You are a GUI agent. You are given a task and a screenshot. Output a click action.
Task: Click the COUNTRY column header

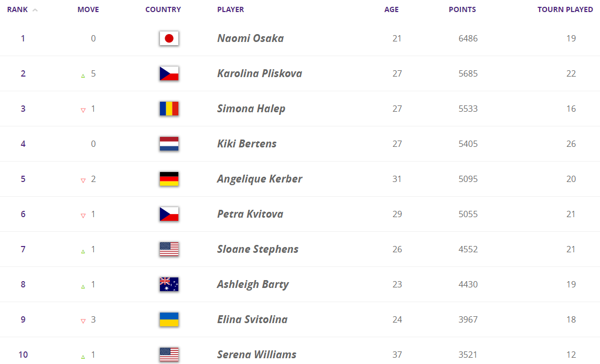[x=163, y=9]
